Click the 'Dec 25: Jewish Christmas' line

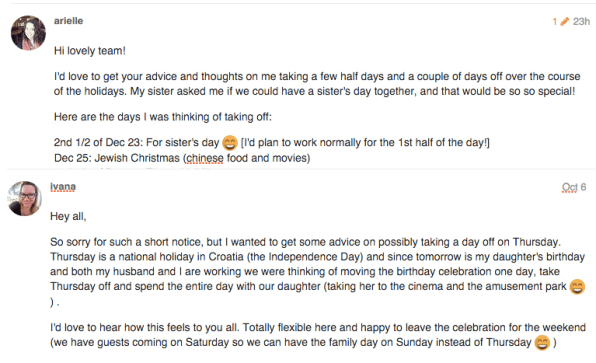pyautogui.click(x=182, y=158)
